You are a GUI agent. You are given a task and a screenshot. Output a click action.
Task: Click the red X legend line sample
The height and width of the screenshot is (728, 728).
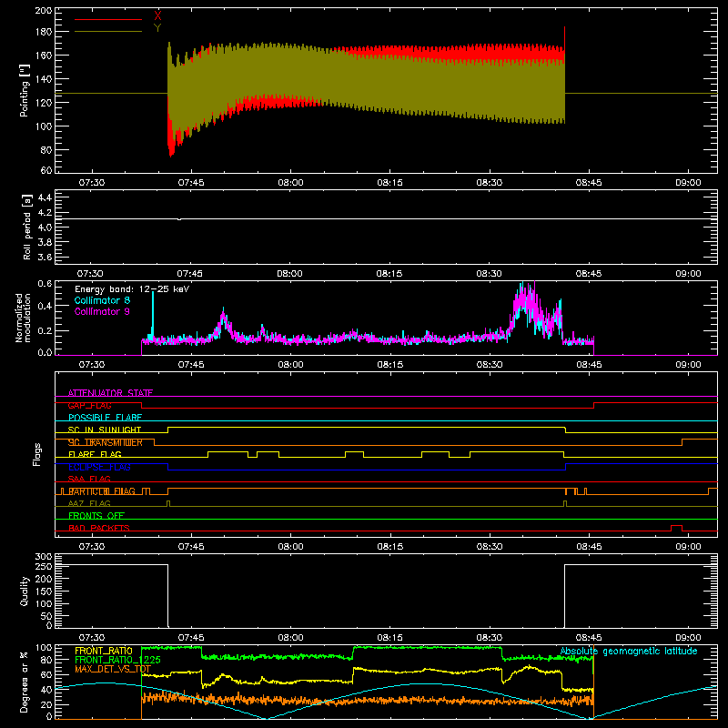[x=108, y=19]
